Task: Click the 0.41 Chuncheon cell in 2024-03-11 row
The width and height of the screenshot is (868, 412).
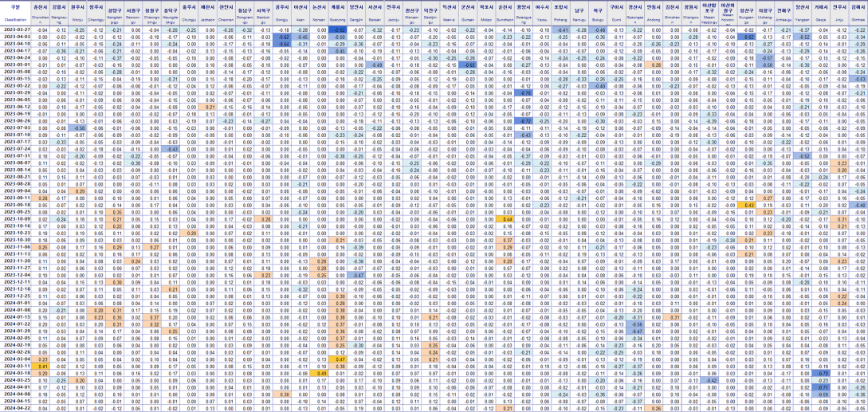Action: 41,367
